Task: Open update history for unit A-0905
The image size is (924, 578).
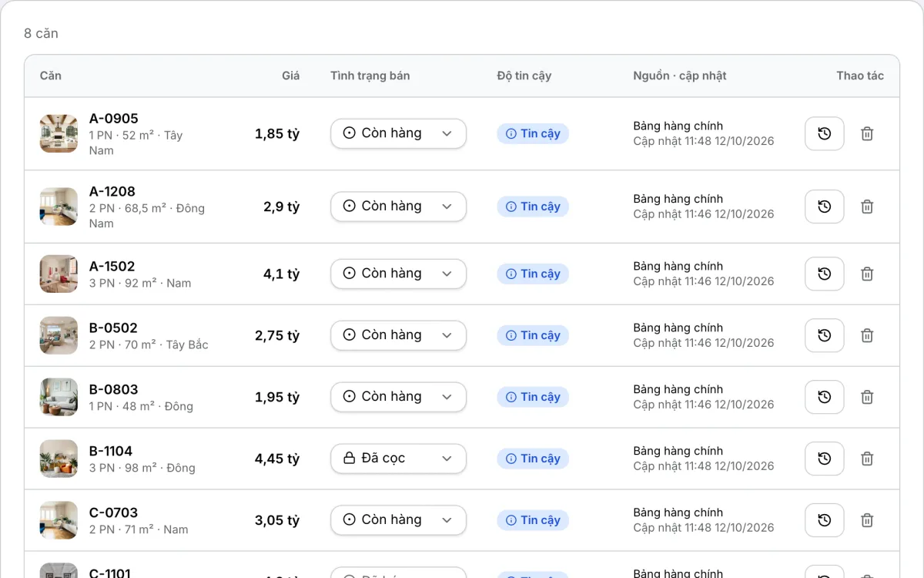Action: pyautogui.click(x=825, y=133)
